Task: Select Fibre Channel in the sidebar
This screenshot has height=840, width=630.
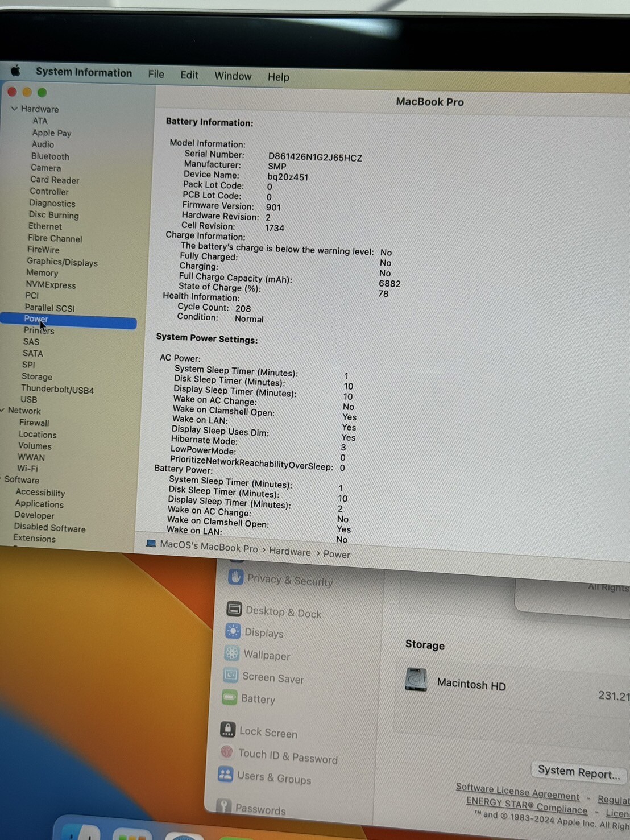Action: click(x=55, y=238)
